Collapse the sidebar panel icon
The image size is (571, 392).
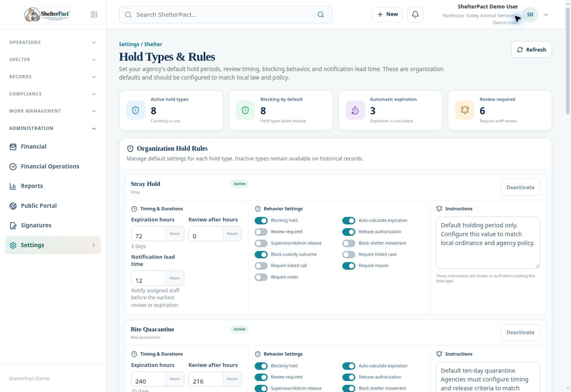coord(94,14)
